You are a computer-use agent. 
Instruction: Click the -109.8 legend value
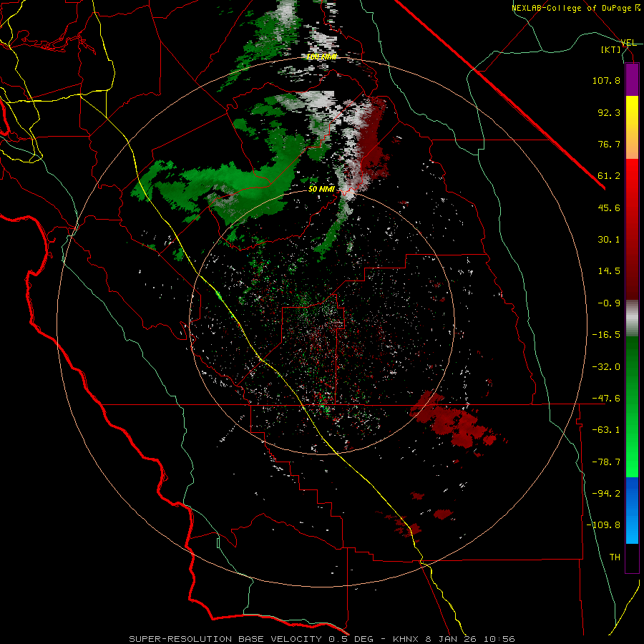603,525
